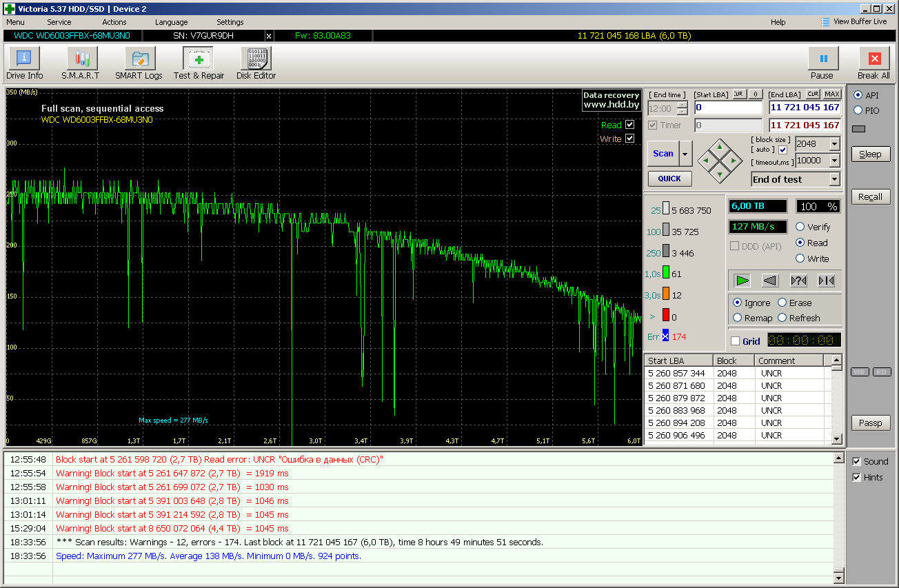Open the End of test dropdown
Screen dimensions: 899x588
834,179
